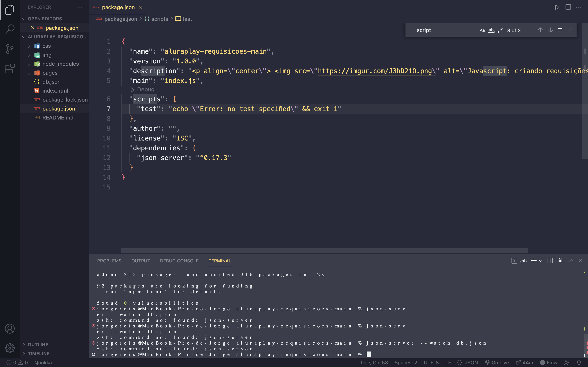Open package-lock.json file in explorer
Viewport: 588px width, 367px height.
point(65,99)
